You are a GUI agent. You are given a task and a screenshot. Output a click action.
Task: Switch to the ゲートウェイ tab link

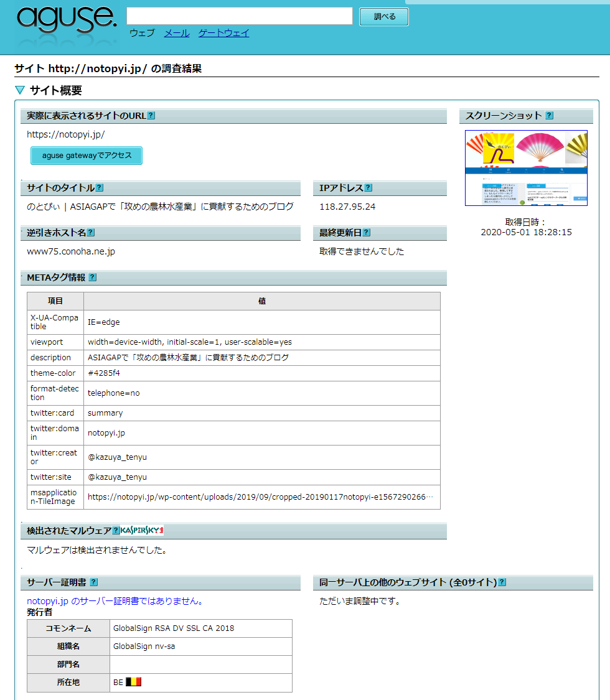coord(223,33)
